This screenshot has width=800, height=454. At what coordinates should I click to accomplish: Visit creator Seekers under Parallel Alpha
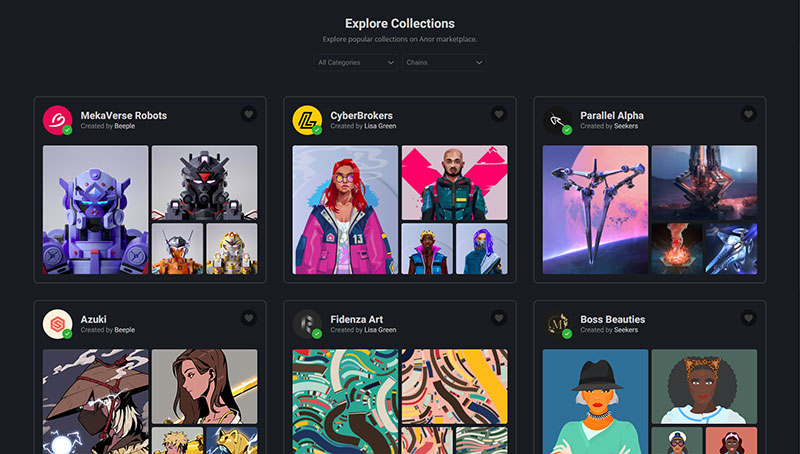point(626,126)
